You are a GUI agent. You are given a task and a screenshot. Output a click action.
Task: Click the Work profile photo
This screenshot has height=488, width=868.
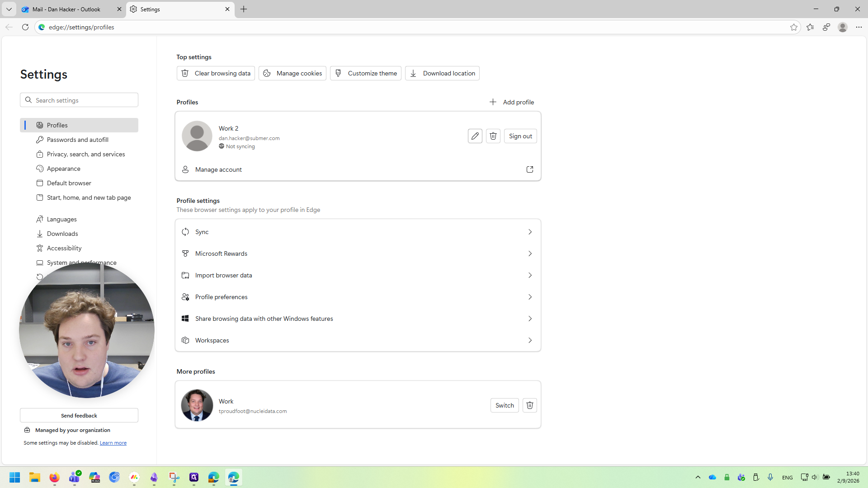coord(197,405)
